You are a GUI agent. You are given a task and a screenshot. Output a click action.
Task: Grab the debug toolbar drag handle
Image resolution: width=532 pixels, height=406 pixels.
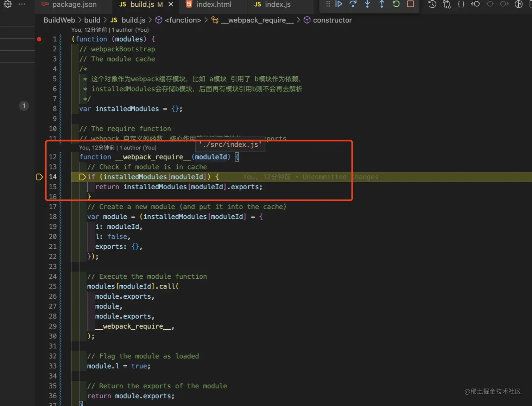tap(328, 4)
